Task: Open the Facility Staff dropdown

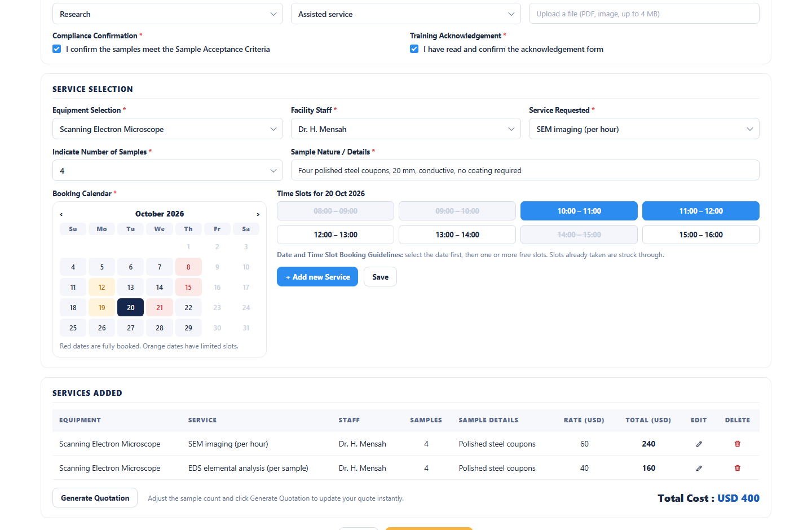Action: coord(406,129)
